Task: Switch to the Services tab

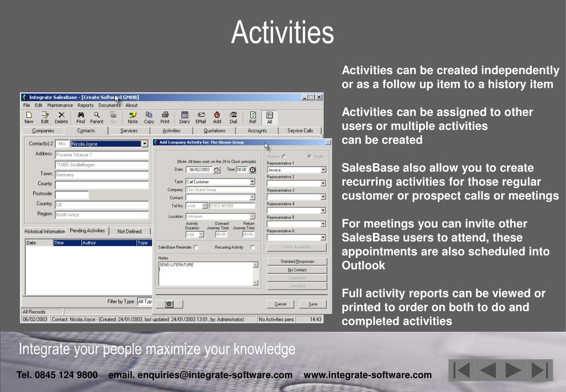Action: point(129,130)
